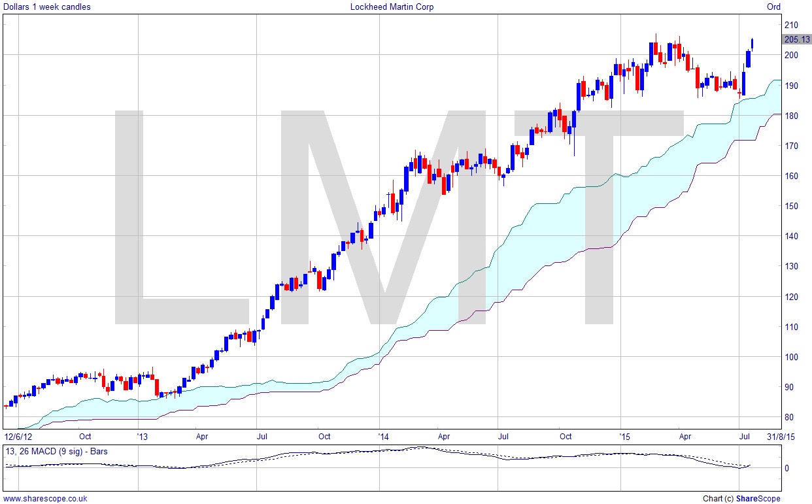812x504 pixels.
Task: Select the '14 year marker on time axis
Action: (x=384, y=436)
